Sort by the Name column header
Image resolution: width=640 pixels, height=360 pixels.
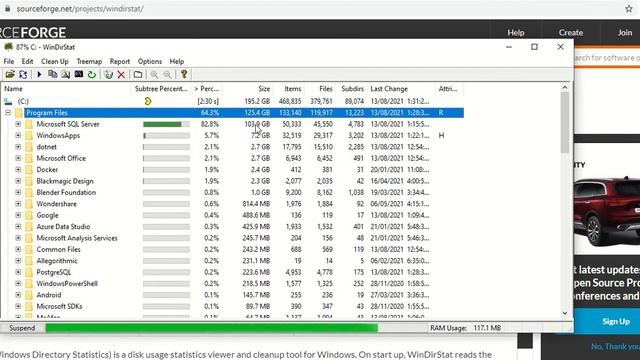click(x=66, y=89)
